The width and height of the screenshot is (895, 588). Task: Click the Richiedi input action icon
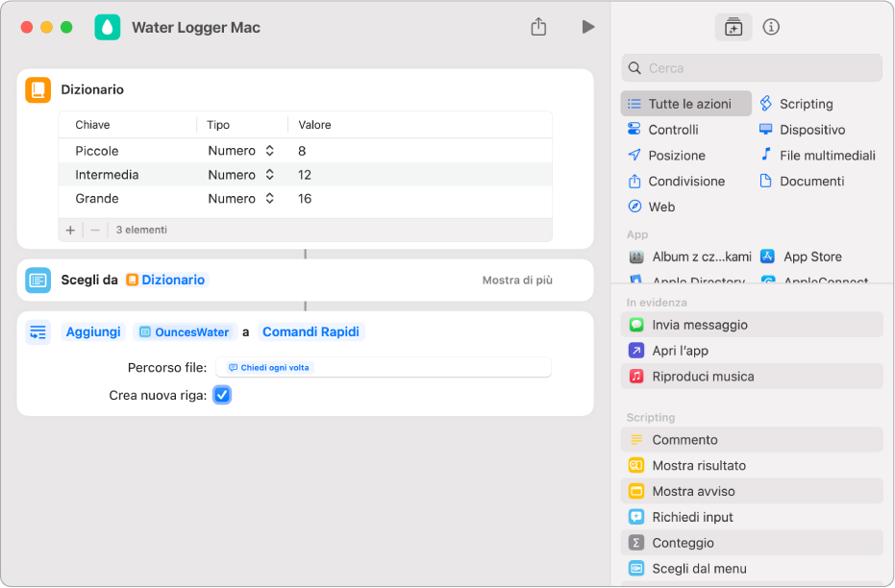coord(636,517)
